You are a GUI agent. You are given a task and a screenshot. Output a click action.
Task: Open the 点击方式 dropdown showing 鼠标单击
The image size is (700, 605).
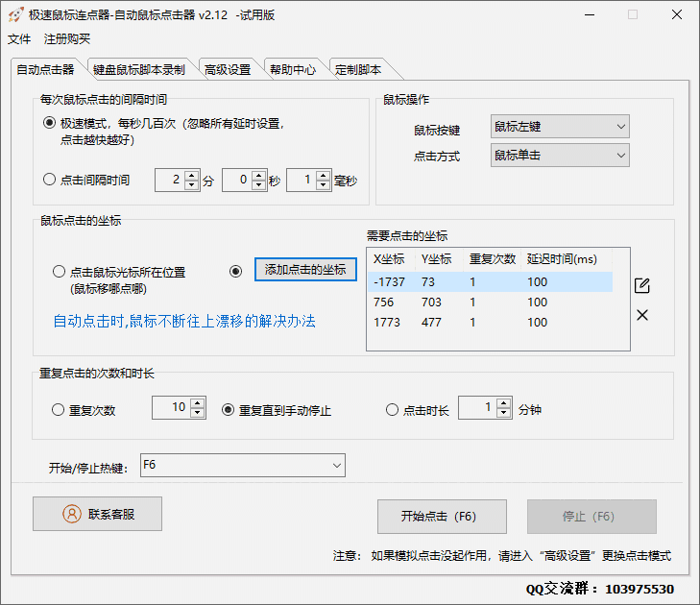[x=560, y=155]
